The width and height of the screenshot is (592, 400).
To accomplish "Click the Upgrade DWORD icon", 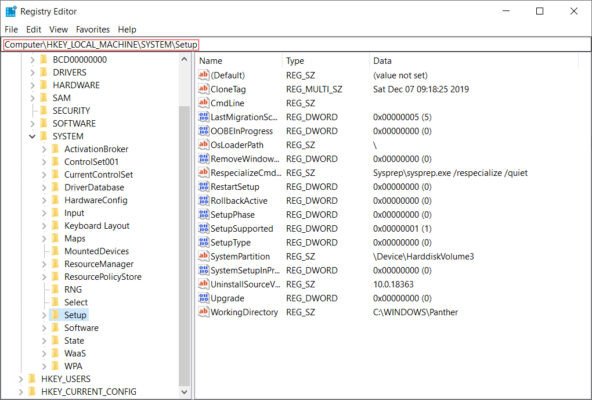I will (204, 298).
